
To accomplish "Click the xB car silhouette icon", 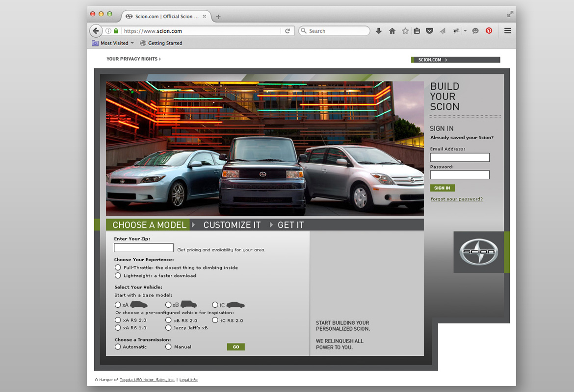I will [x=189, y=304].
